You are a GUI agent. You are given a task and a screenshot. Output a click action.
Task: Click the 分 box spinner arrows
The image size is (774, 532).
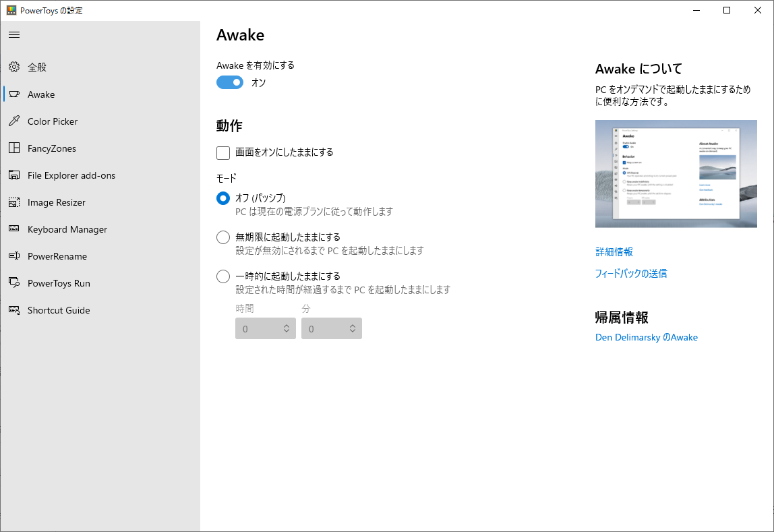(x=353, y=328)
